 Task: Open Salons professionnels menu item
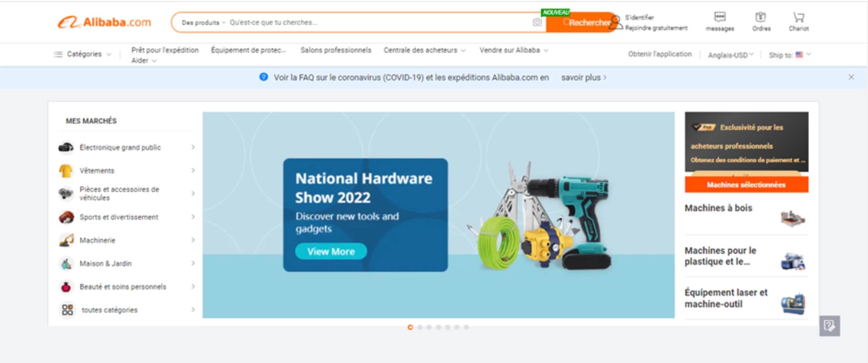click(x=335, y=50)
